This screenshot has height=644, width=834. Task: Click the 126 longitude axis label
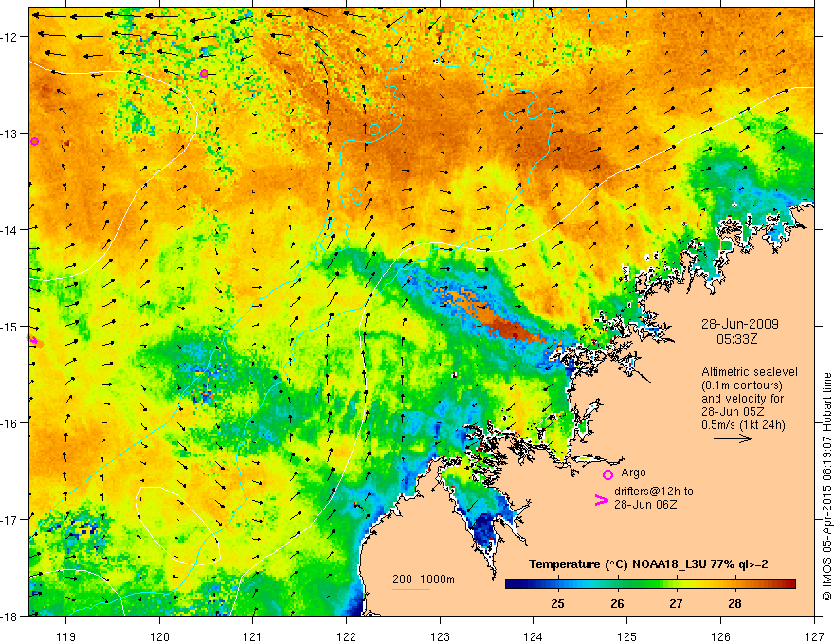coord(720,636)
